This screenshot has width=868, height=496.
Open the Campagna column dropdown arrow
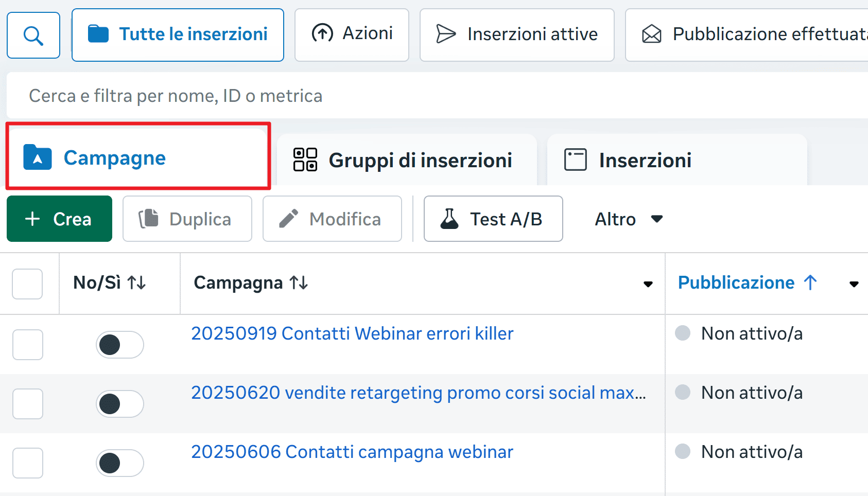[x=647, y=284]
